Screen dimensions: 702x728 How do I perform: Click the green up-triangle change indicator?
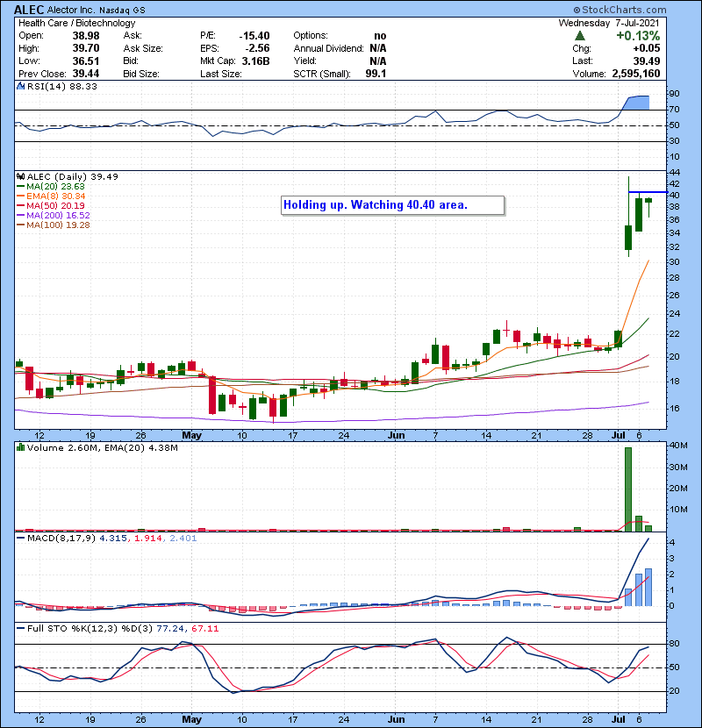[579, 36]
